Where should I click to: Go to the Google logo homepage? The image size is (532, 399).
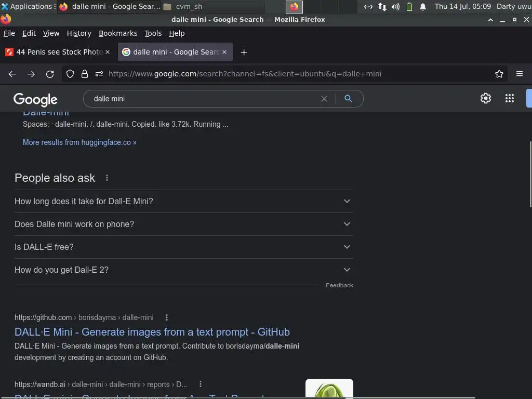click(35, 99)
